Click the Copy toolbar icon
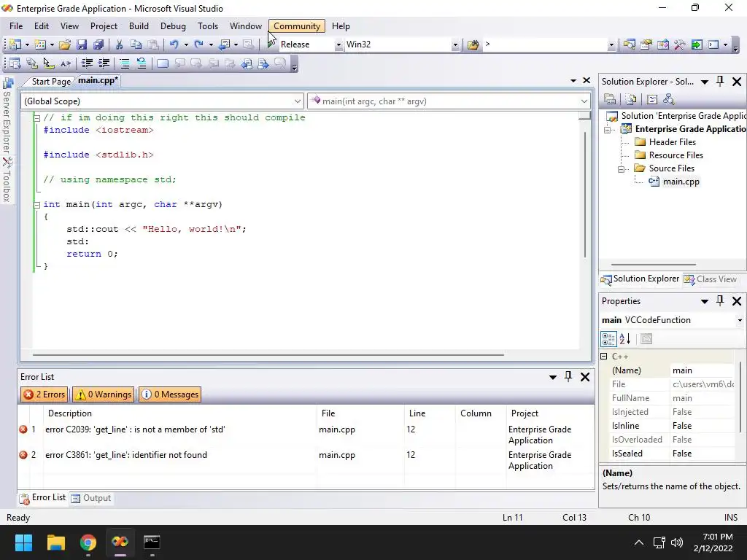Viewport: 747px width, 560px height. point(136,44)
